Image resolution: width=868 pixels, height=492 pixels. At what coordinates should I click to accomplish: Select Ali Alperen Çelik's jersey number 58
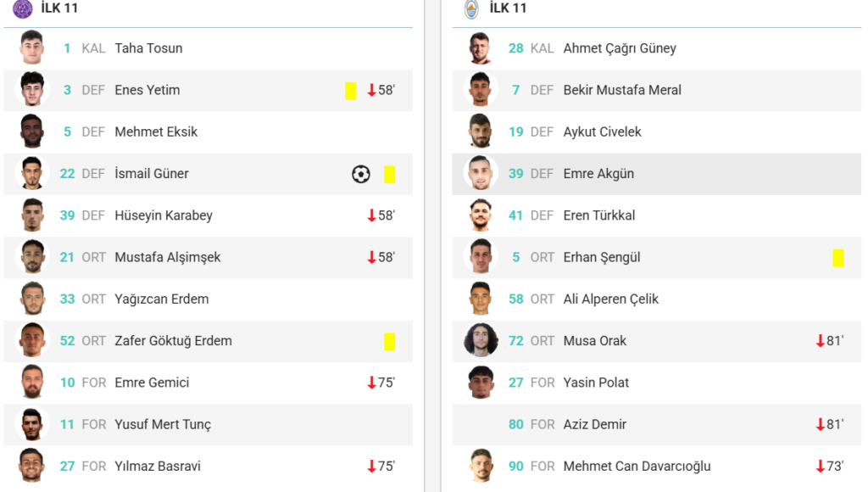pyautogui.click(x=516, y=299)
